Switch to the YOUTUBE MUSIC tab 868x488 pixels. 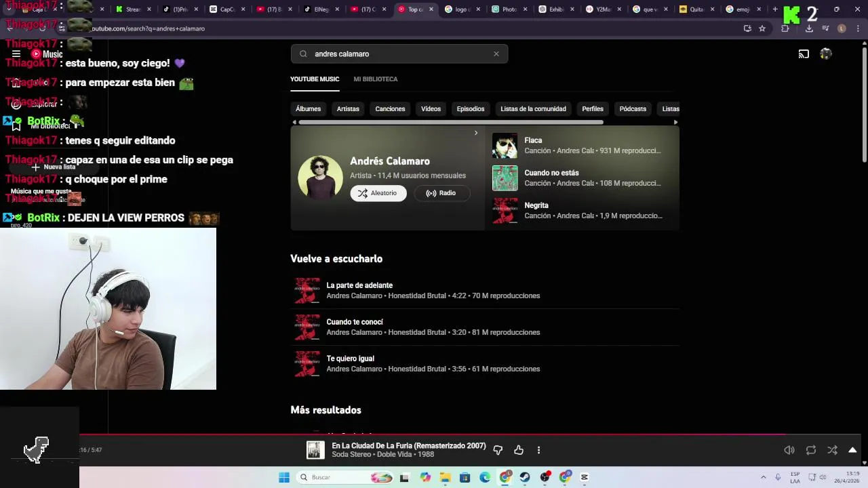[315, 79]
